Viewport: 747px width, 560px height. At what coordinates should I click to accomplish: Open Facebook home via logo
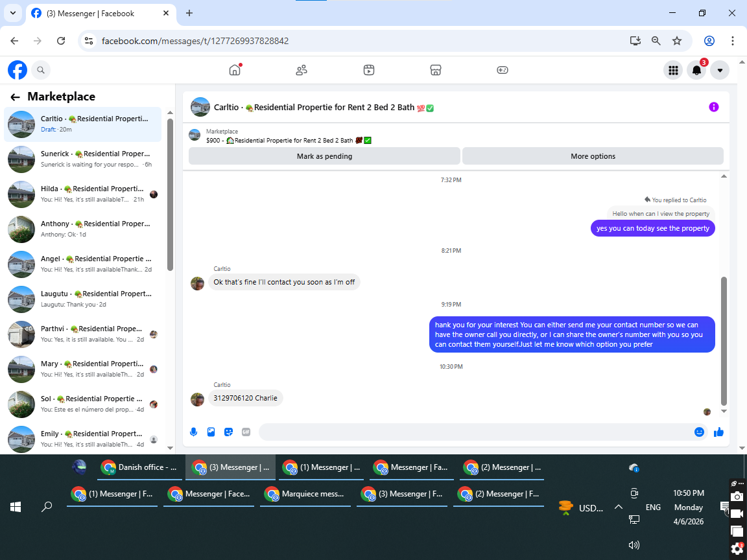point(18,70)
